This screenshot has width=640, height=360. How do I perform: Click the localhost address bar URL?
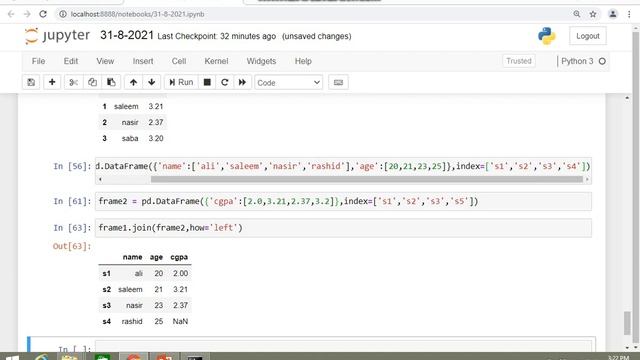point(137,14)
